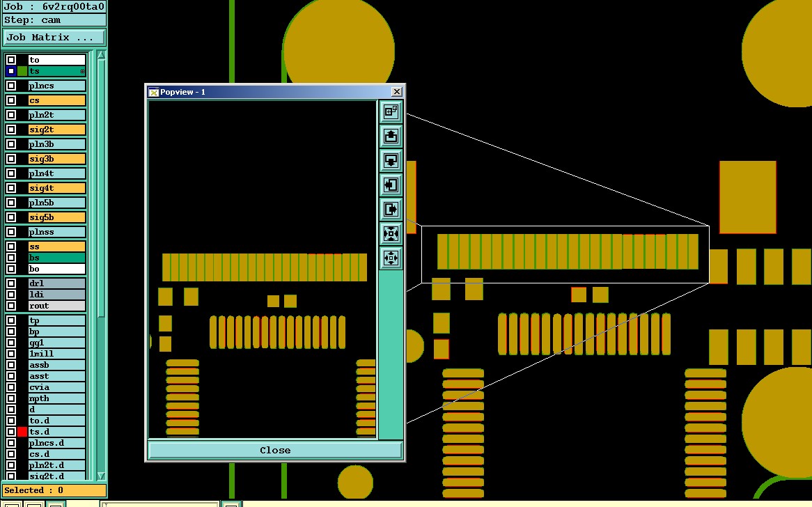Select the plncs.d layer name
The image size is (812, 507).
point(56,443)
